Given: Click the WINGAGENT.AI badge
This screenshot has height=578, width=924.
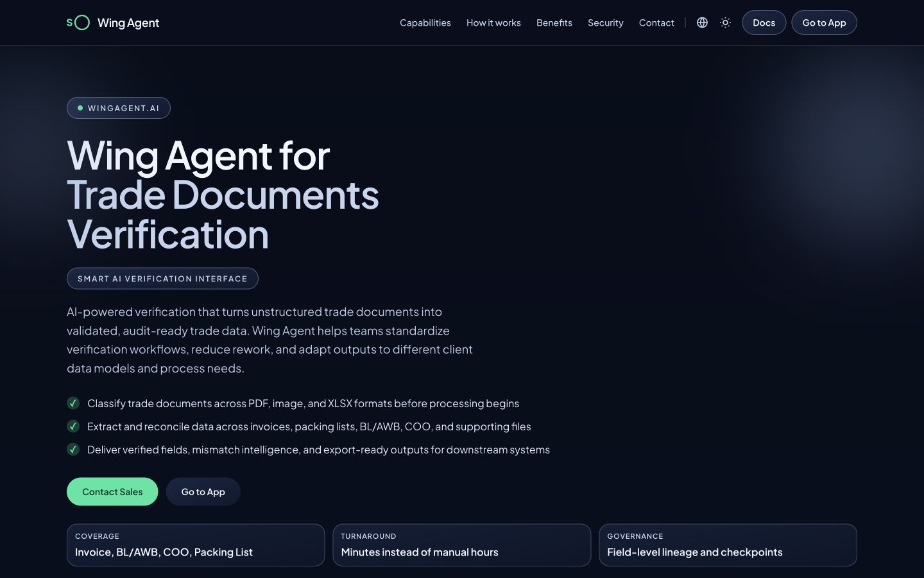Looking at the screenshot, I should click(119, 108).
